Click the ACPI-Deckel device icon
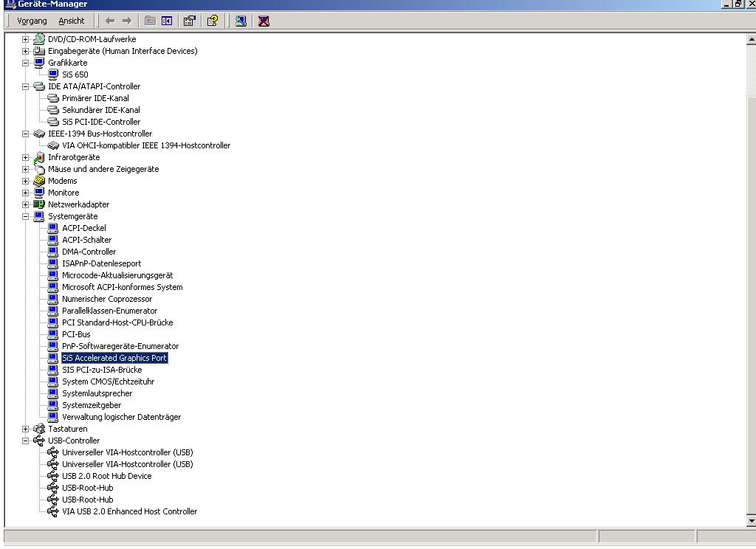 tap(53, 228)
